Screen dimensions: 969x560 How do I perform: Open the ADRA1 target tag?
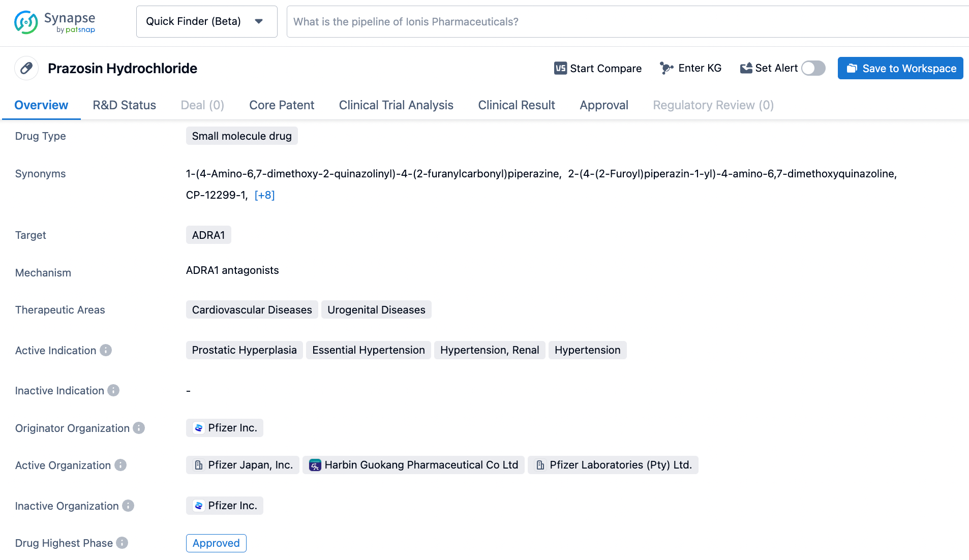click(x=208, y=235)
